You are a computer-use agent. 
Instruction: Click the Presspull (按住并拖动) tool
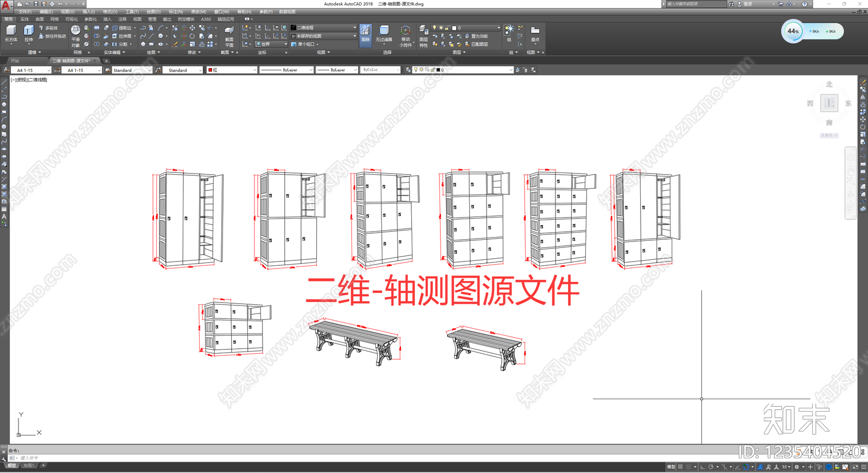[52, 36]
